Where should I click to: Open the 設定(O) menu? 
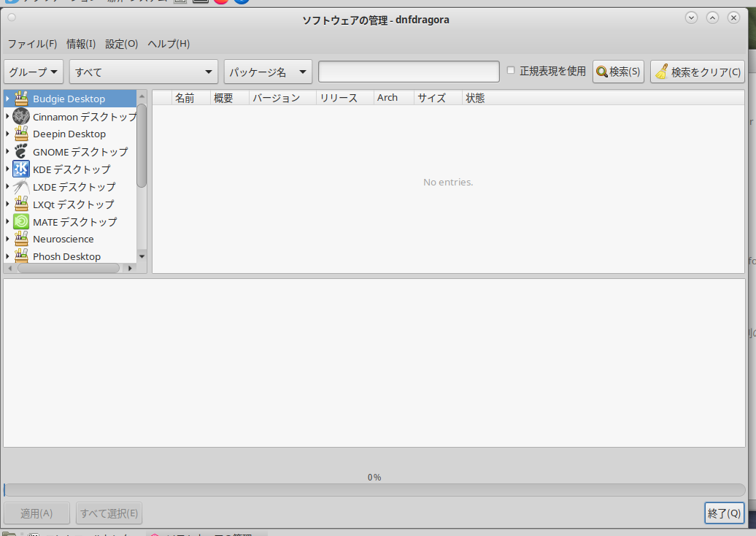(x=121, y=44)
